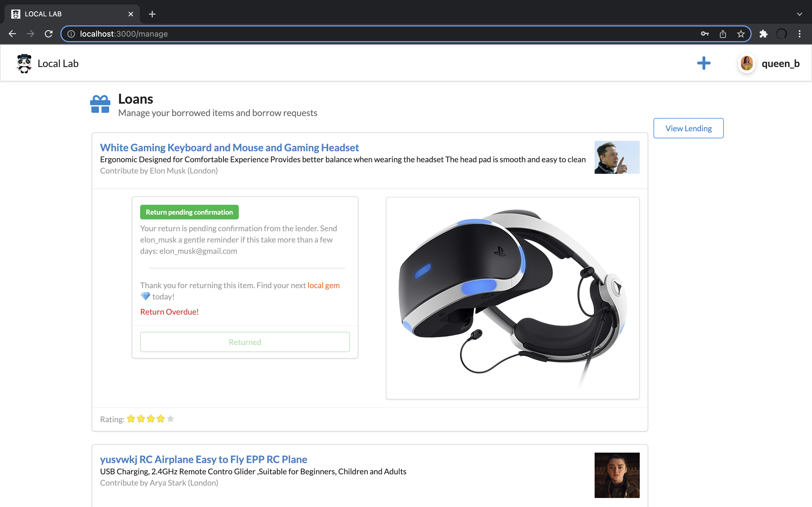Click the browser extensions puzzle icon
The height and width of the screenshot is (507, 812).
click(764, 34)
